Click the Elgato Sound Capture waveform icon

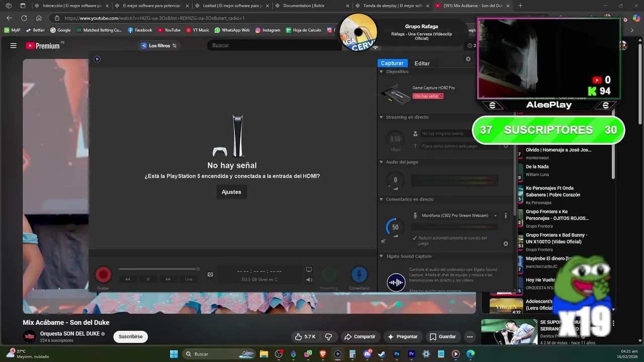[396, 282]
